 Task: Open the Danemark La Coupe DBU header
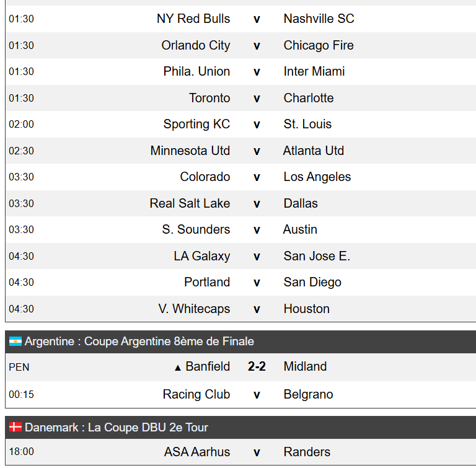[x=240, y=427]
